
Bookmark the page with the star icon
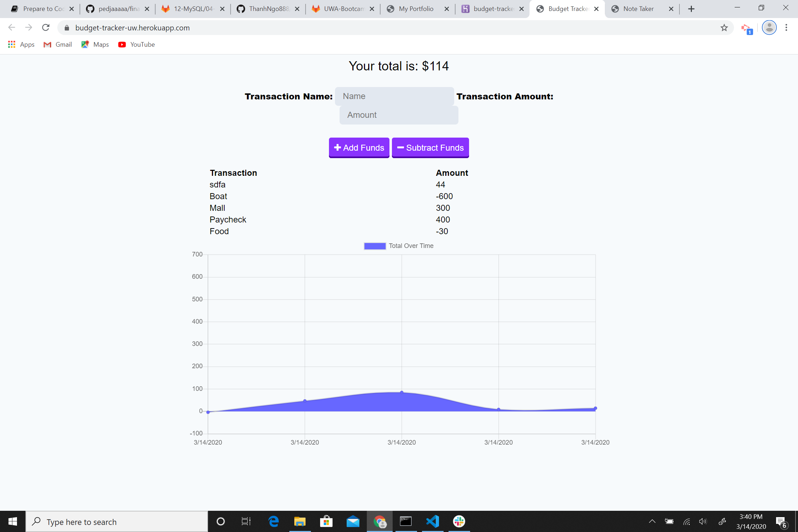pyautogui.click(x=724, y=27)
